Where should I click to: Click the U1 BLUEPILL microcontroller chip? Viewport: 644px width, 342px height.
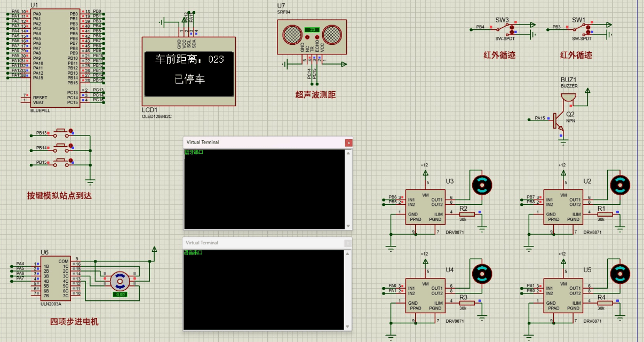[54, 58]
